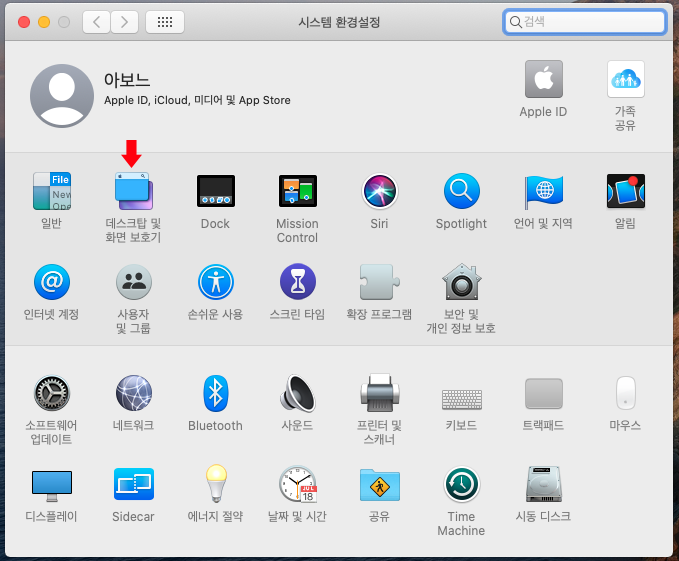679x561 pixels.
Task: Open the 일반 (General) preferences
Action: pyautogui.click(x=52, y=191)
